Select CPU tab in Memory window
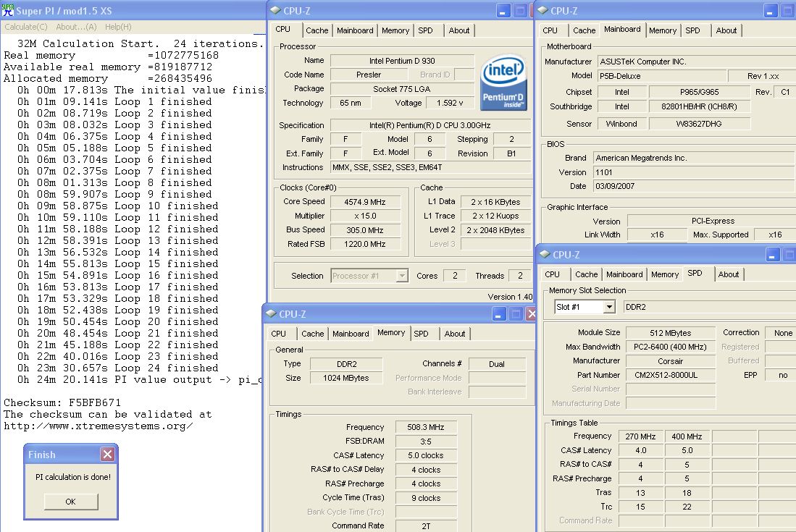 (x=278, y=334)
